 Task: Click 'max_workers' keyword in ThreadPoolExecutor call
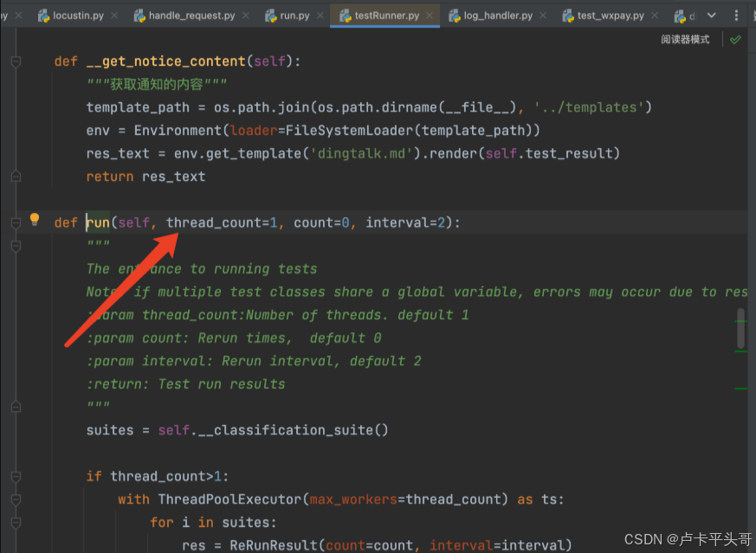pos(353,499)
